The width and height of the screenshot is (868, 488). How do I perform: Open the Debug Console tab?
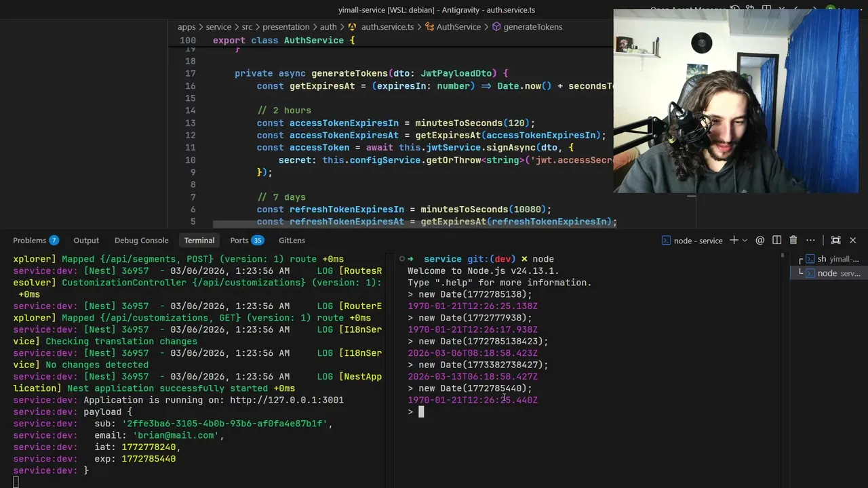click(141, 240)
